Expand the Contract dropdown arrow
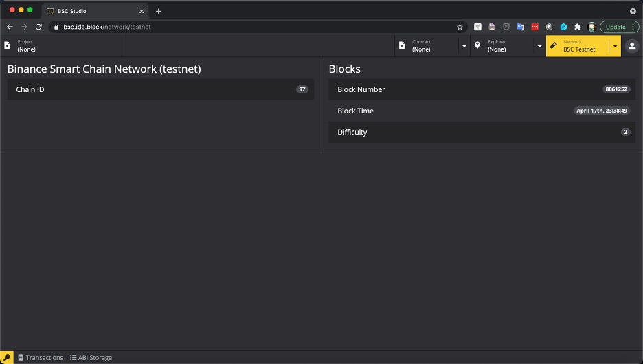Image resolution: width=643 pixels, height=364 pixels. (464, 46)
